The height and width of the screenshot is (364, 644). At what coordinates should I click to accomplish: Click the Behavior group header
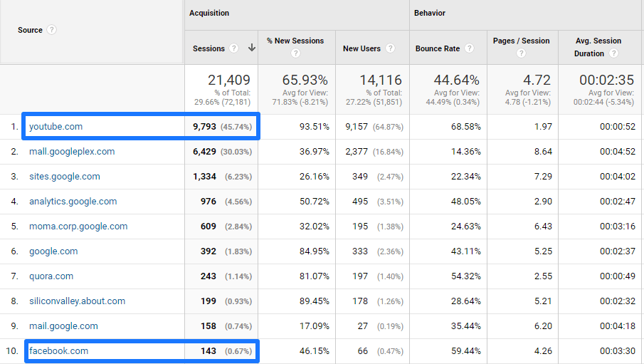(430, 13)
